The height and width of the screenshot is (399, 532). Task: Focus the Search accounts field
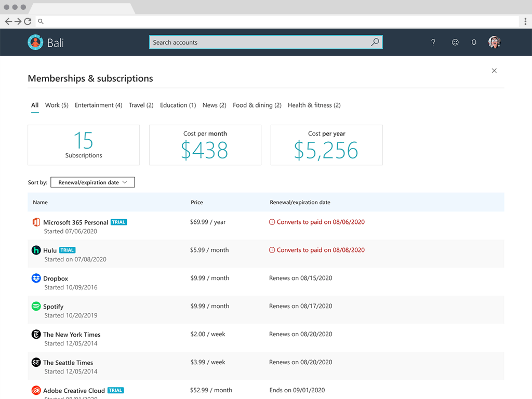266,42
